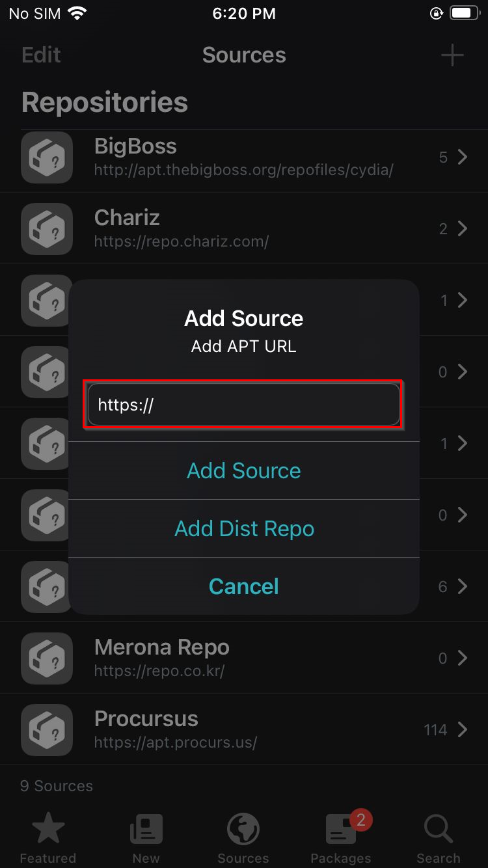Click the Chariz repository package icon
The image size is (488, 868).
tap(47, 229)
